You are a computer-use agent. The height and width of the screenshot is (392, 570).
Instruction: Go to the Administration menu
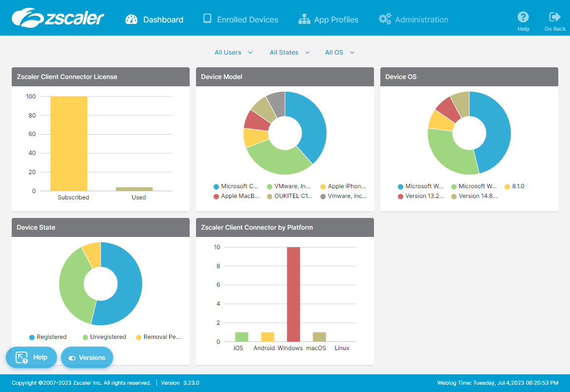(x=421, y=20)
